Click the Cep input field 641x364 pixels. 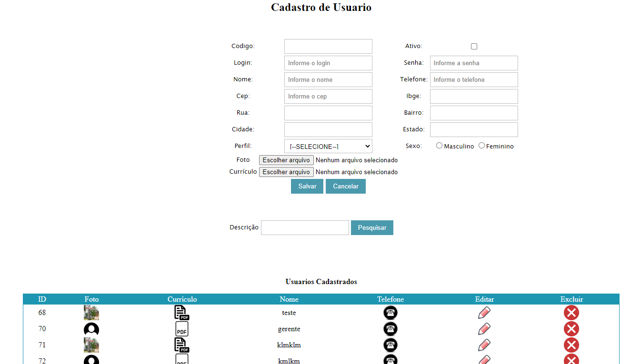click(328, 96)
